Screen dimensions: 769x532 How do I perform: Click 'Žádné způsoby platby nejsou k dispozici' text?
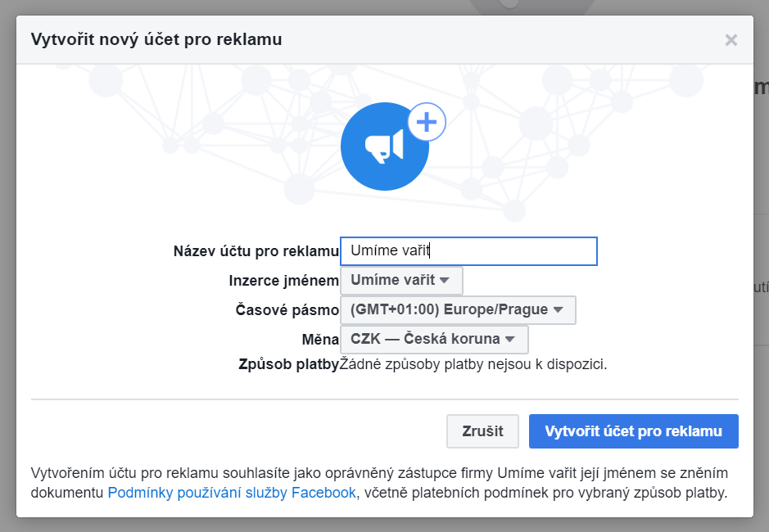(473, 364)
